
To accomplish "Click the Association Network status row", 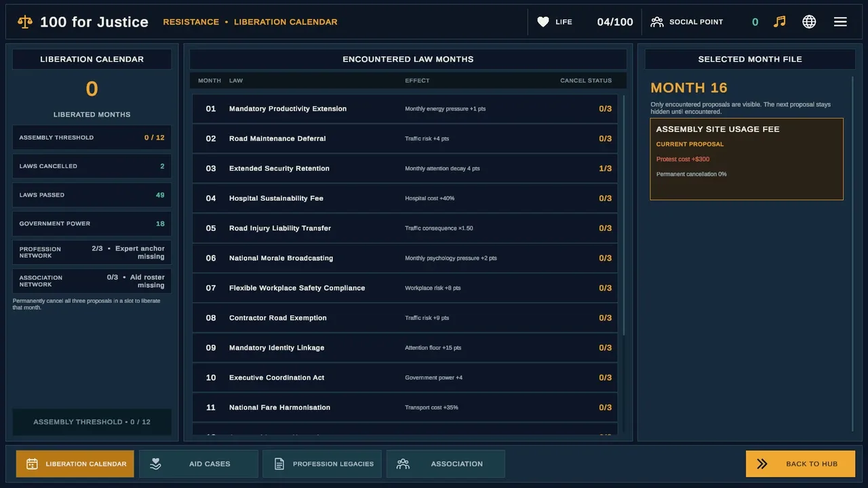I will 92,281.
